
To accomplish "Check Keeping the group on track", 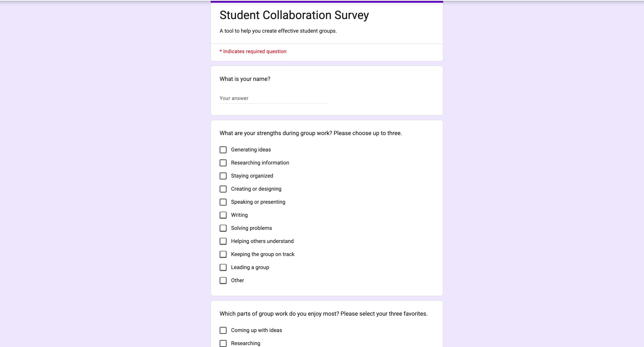I will point(223,254).
